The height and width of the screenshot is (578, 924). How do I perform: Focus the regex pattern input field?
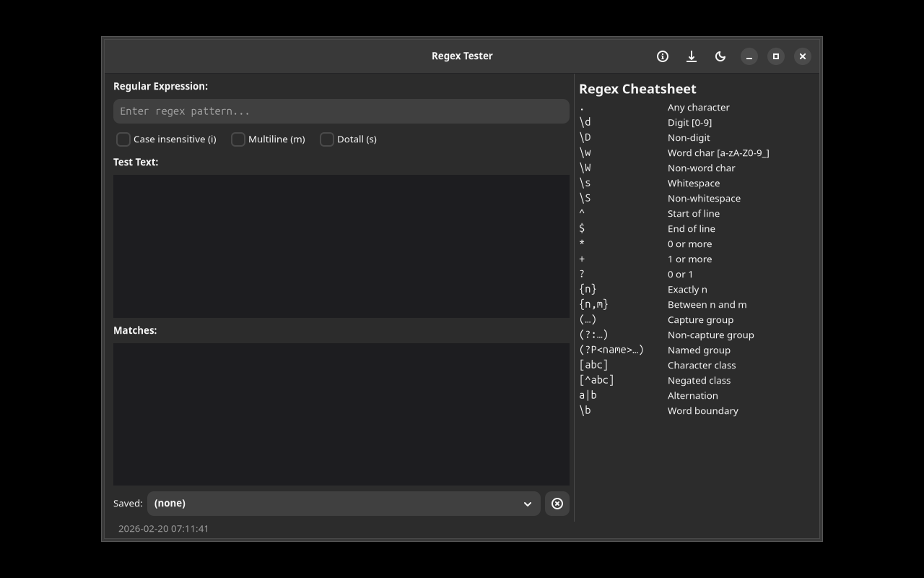pyautogui.click(x=341, y=111)
